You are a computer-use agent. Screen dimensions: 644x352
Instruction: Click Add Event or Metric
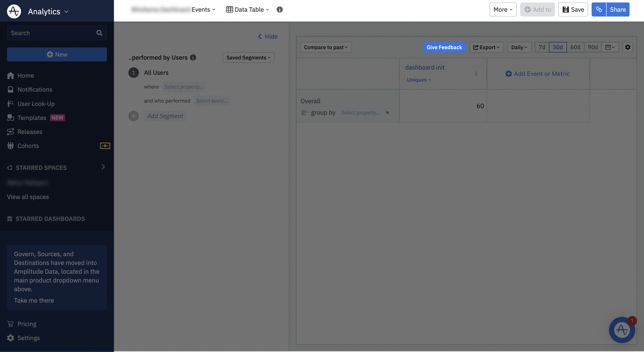click(x=538, y=74)
